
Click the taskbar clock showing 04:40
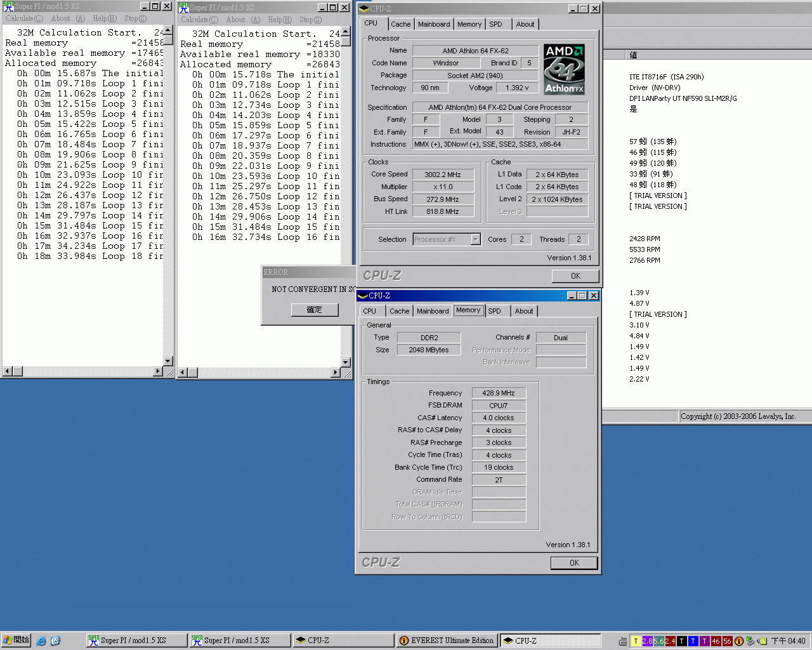tap(788, 641)
